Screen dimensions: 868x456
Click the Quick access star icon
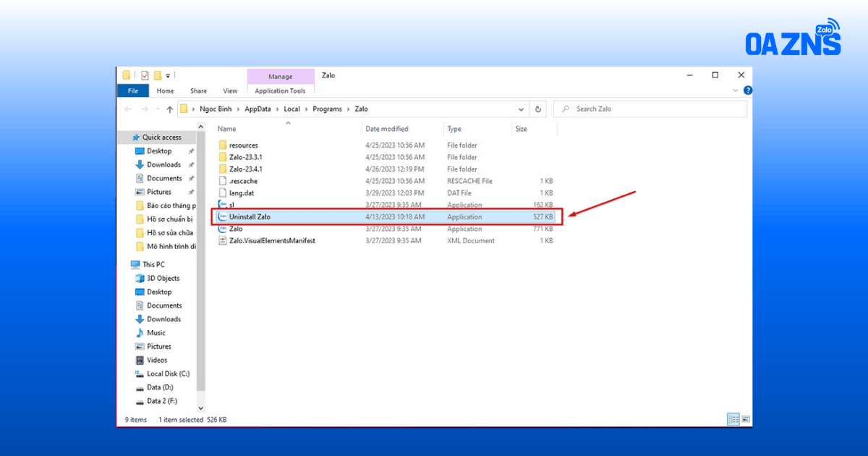[136, 138]
